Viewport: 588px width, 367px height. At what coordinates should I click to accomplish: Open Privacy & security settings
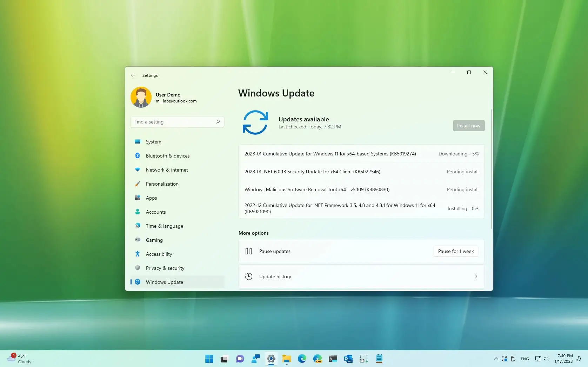coord(177,268)
